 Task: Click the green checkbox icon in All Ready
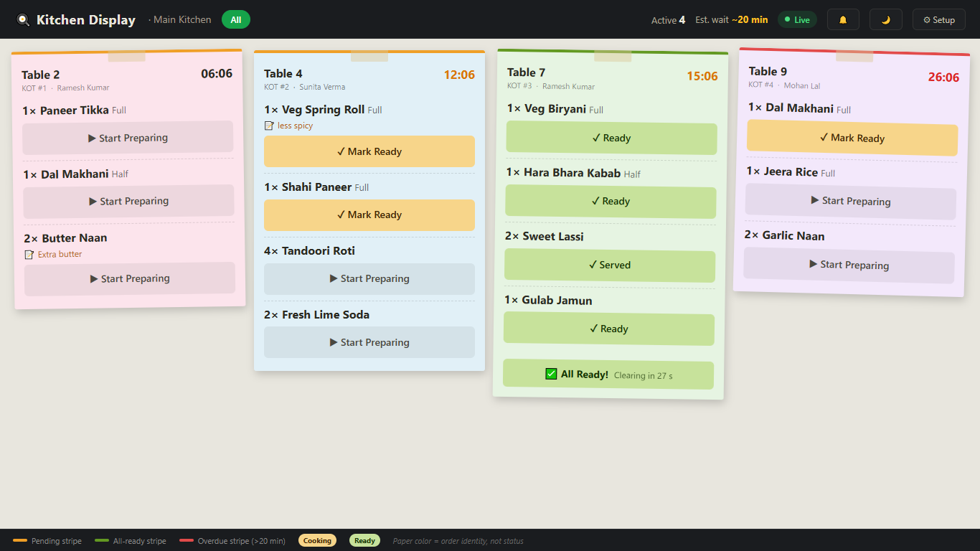point(551,374)
